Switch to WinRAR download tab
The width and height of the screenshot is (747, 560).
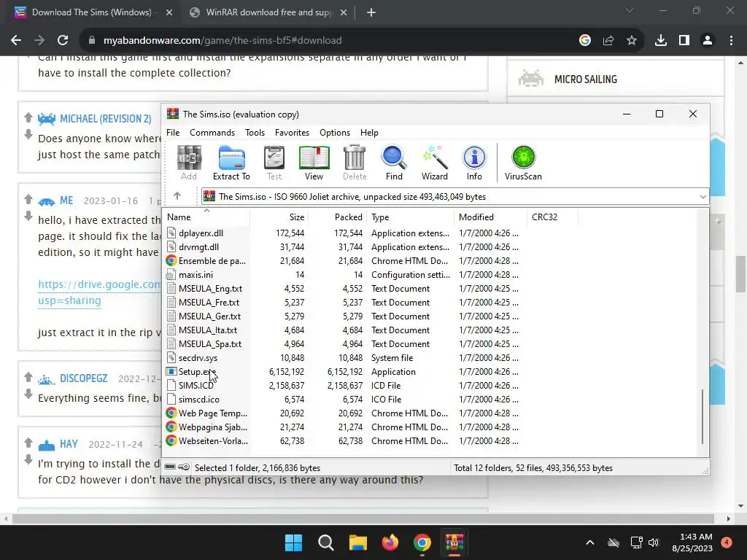[x=268, y=12]
